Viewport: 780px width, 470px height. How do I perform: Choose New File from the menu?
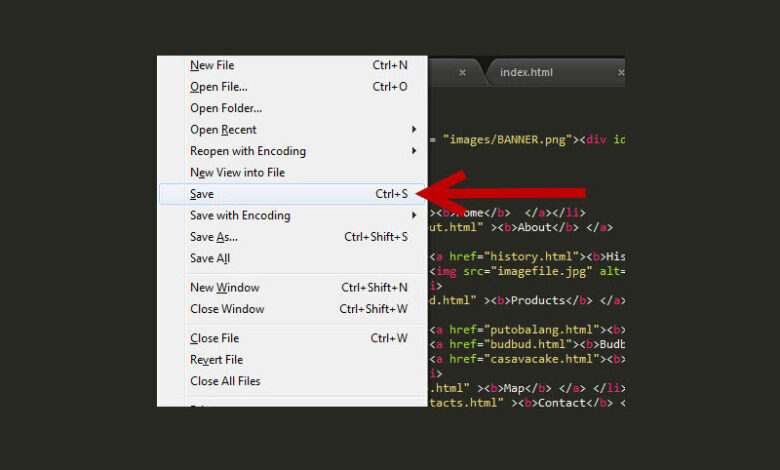click(x=212, y=65)
